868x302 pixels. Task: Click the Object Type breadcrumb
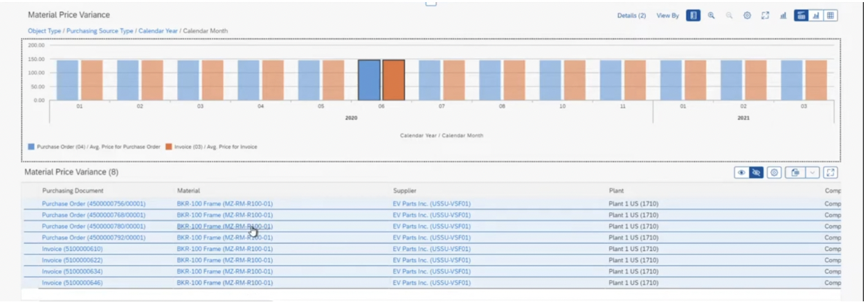[x=45, y=31]
